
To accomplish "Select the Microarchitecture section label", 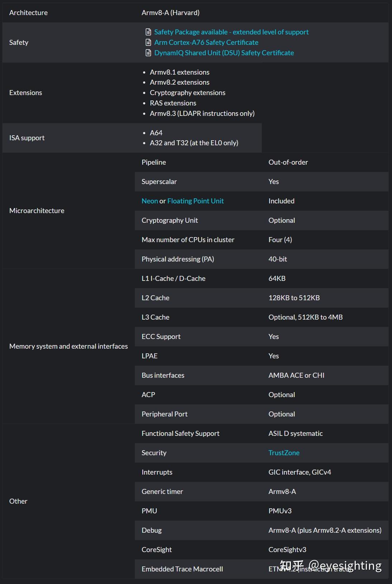I will click(x=37, y=211).
